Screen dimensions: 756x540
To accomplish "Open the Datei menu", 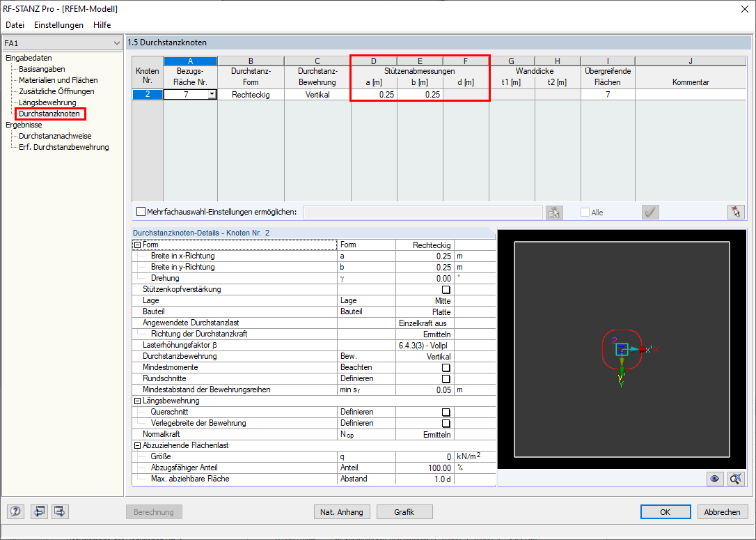I will [x=15, y=24].
